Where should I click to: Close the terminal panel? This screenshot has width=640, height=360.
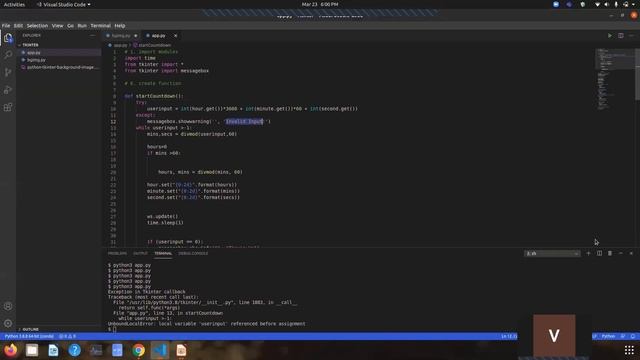coord(631,253)
